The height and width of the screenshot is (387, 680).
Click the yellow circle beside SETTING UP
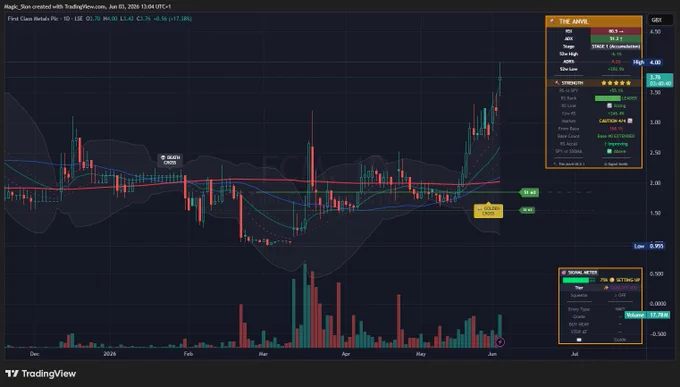612,280
